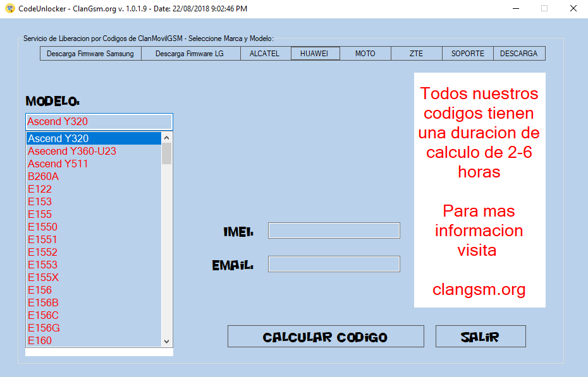Open the MODELO combo box

coord(98,121)
